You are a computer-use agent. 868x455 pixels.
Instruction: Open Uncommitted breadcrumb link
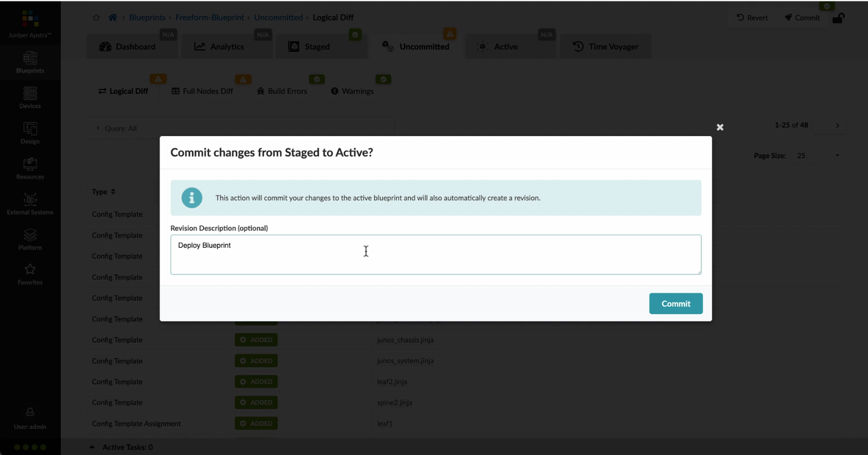pos(278,17)
